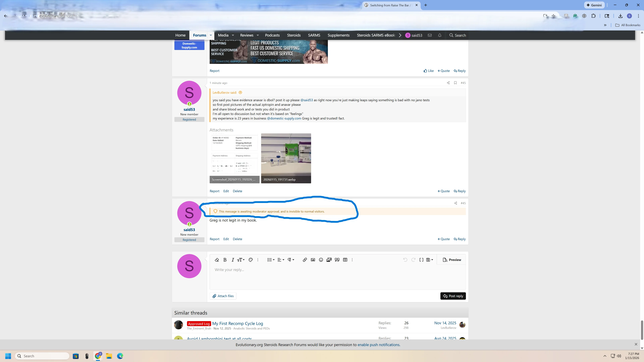Toggle BB code mode with the brackets icon

click(x=421, y=260)
